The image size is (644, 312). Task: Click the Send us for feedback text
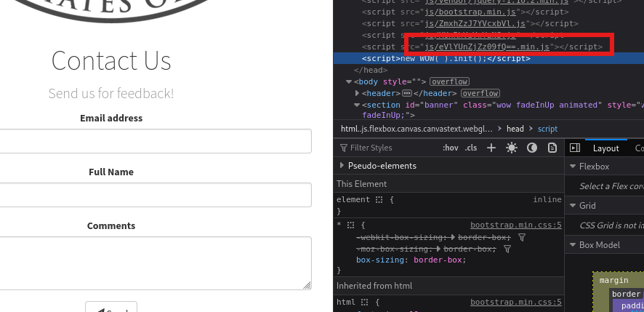point(111,93)
